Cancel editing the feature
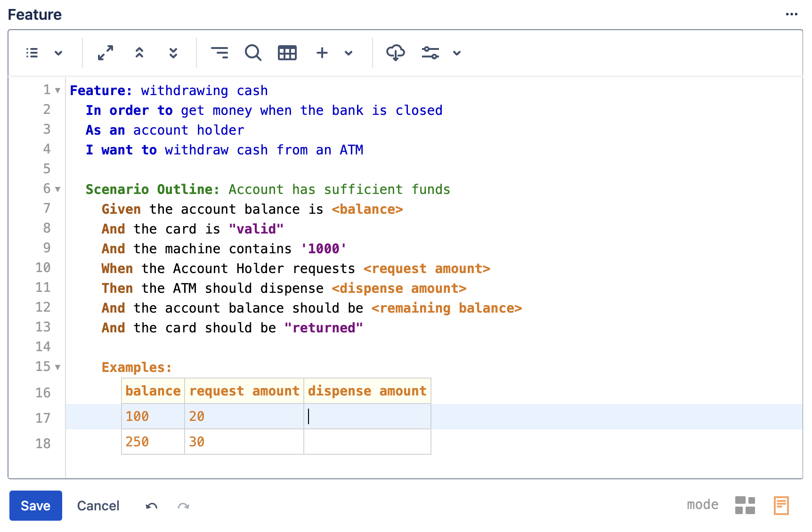 click(x=98, y=506)
